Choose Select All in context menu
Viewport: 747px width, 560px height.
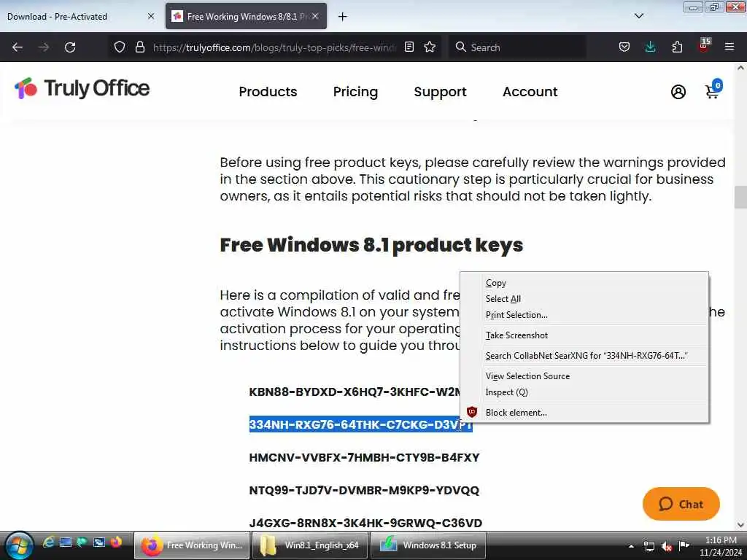coord(584,299)
